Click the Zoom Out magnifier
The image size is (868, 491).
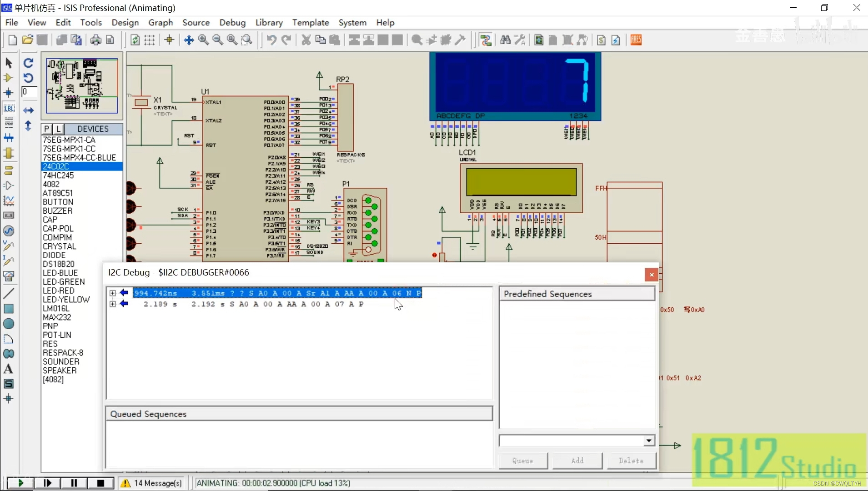tap(218, 40)
